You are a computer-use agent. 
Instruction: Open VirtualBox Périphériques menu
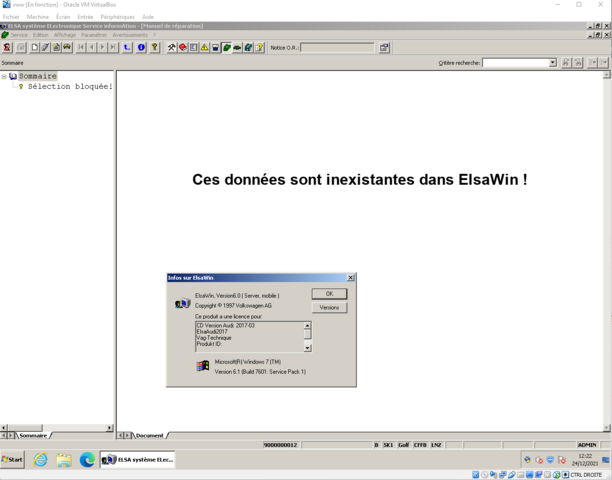117,17
